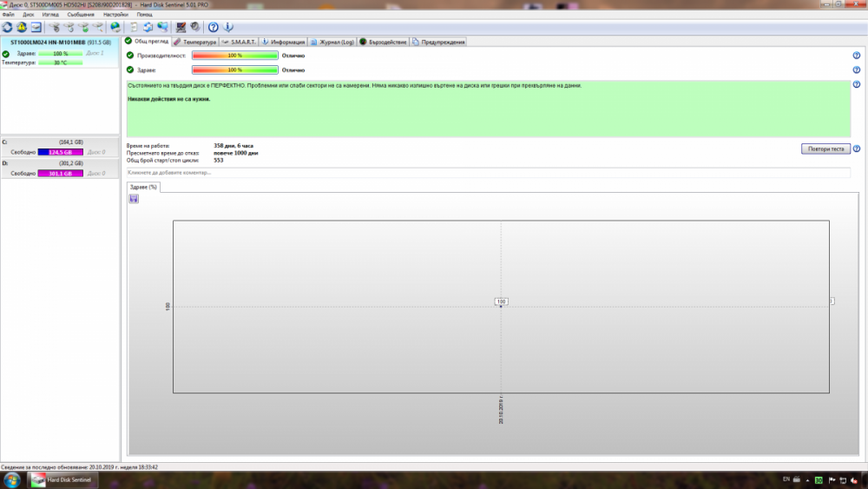The image size is (868, 489).
Task: Click help icon beside Производителност row
Action: (856, 56)
